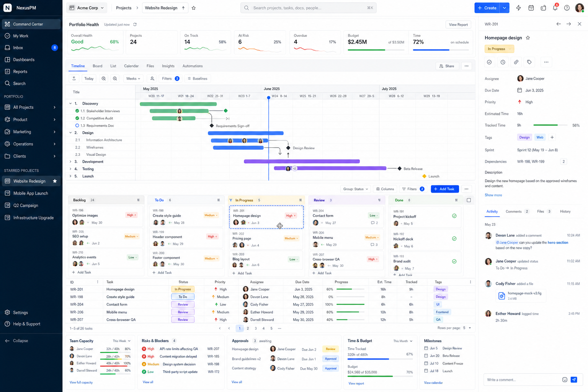Viewport: 588px width, 392px height.
Task: Star the Website Redesign breadcrumb
Action: [194, 8]
